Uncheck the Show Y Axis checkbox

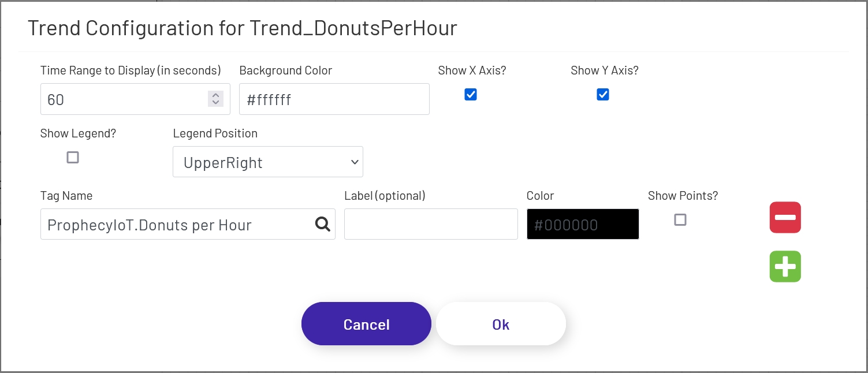(x=603, y=95)
